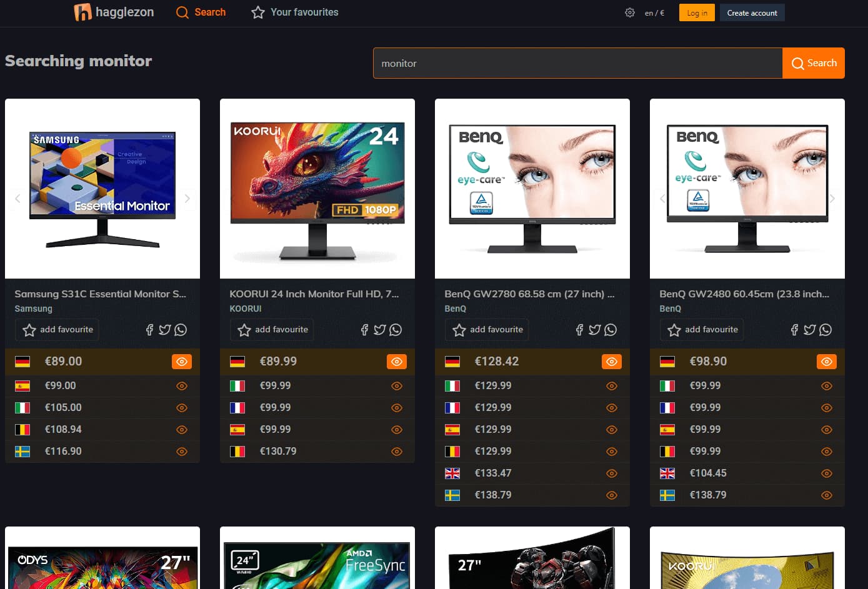This screenshot has height=589, width=868.
Task: Share Samsung S31C monitor via WhatsApp
Action: (x=181, y=330)
